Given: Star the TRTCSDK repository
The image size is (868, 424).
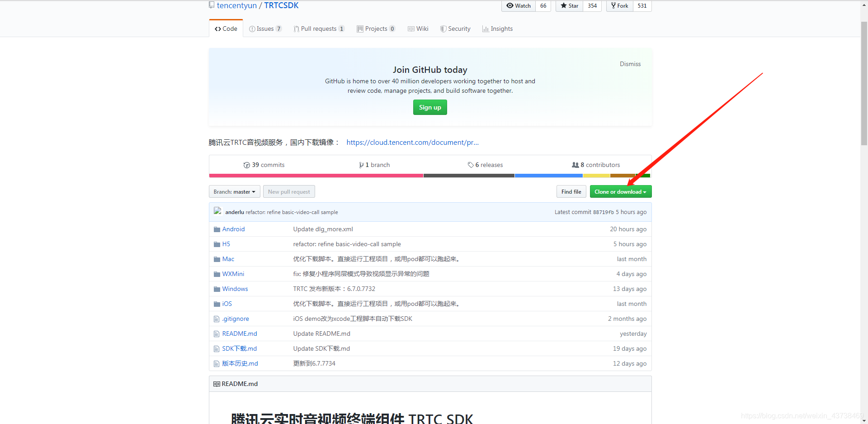Looking at the screenshot, I should point(570,6).
